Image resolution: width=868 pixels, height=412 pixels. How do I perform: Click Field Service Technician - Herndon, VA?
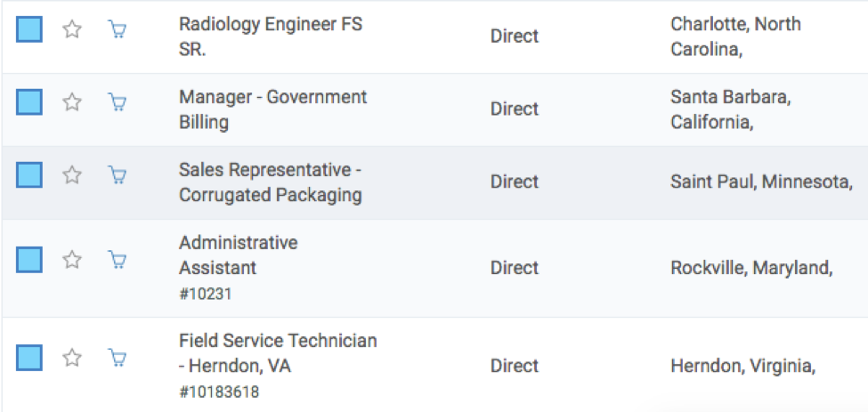[x=277, y=352]
